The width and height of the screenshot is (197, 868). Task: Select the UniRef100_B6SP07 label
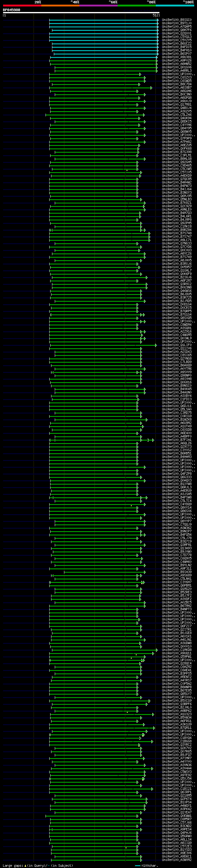coord(176,54)
